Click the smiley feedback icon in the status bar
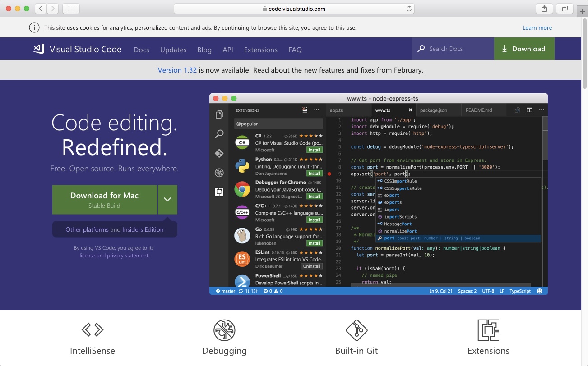The height and width of the screenshot is (366, 588). coord(540,291)
